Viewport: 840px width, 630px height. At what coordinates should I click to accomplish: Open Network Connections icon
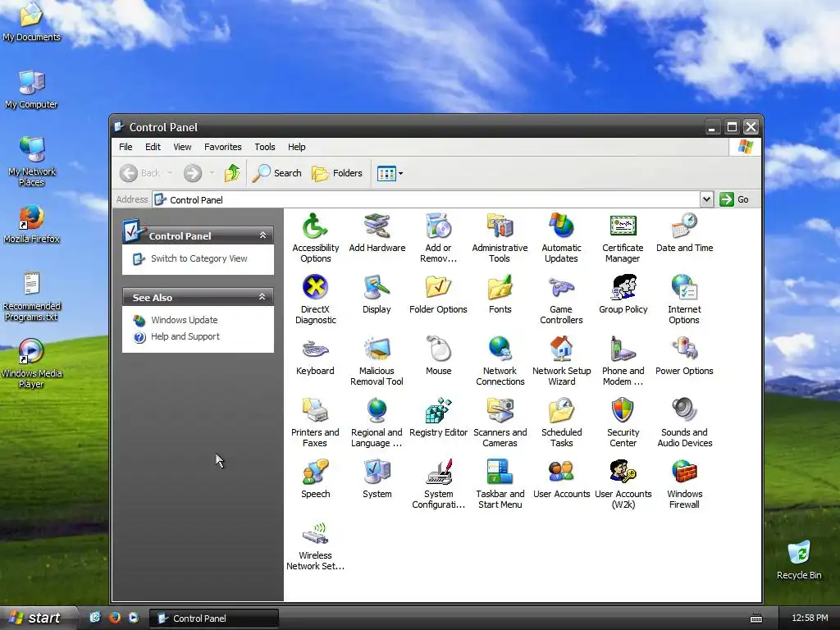500,361
